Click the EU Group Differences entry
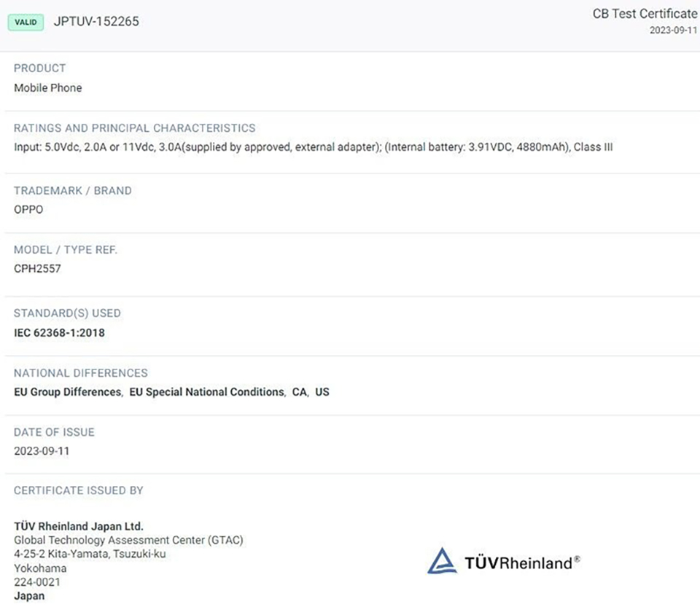 click(67, 392)
